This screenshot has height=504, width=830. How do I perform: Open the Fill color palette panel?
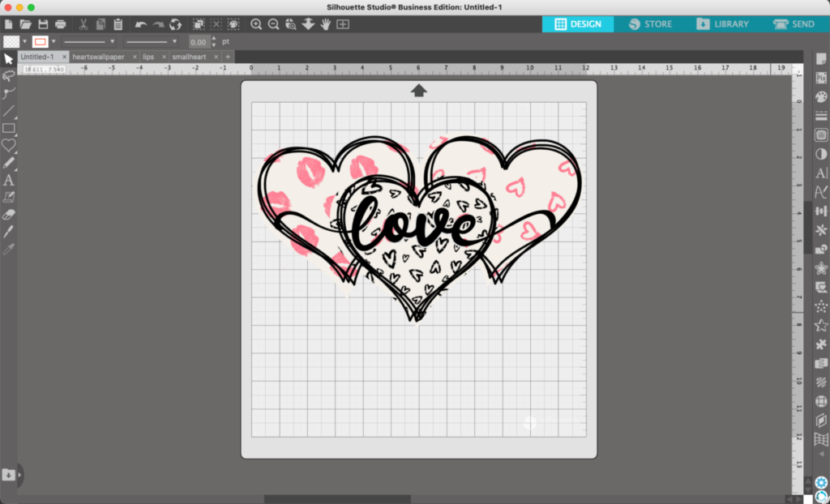tap(821, 97)
